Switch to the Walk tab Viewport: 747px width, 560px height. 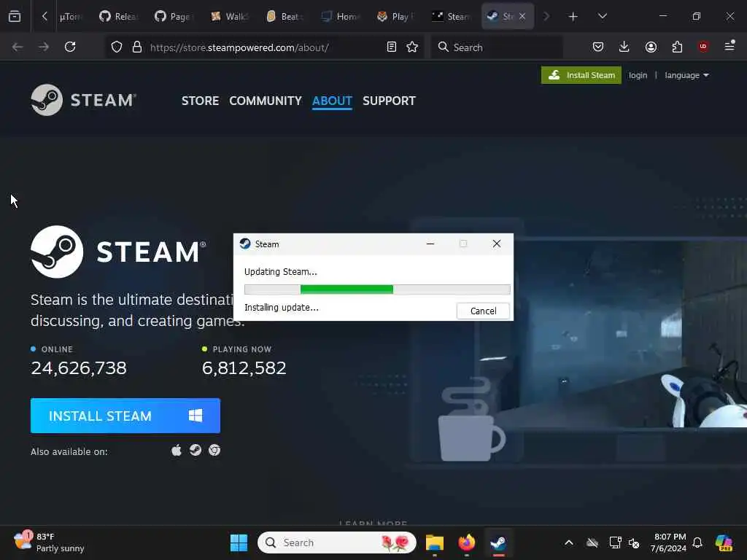(230, 16)
